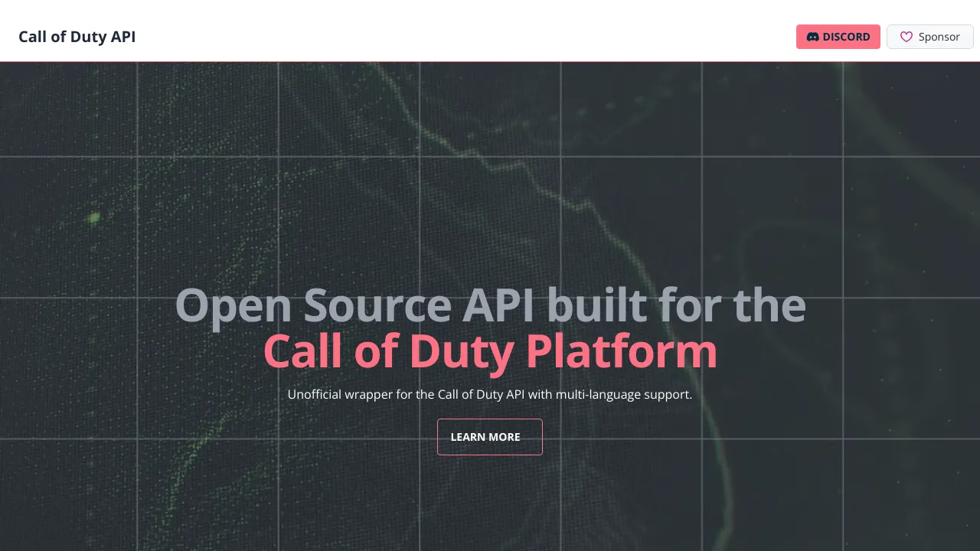This screenshot has width=980, height=551.
Task: Click the "Call of Duty Platform" heading text
Action: click(x=490, y=351)
